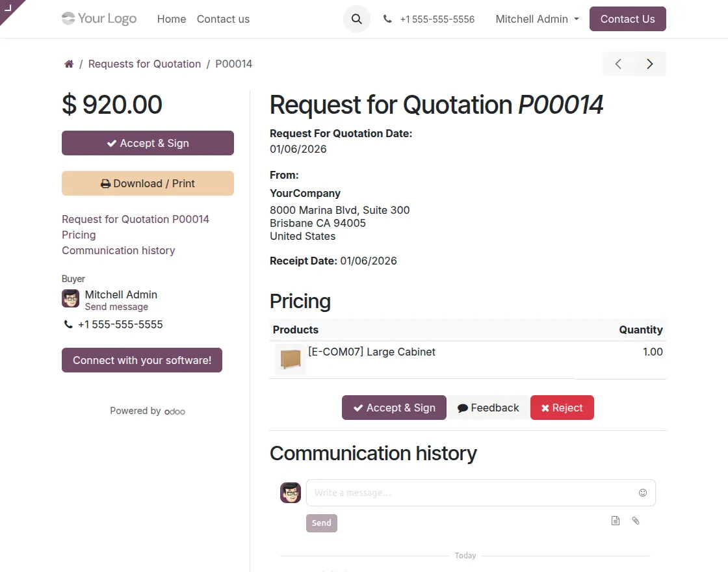Click Requests for Quotation breadcrumb link

(x=144, y=64)
